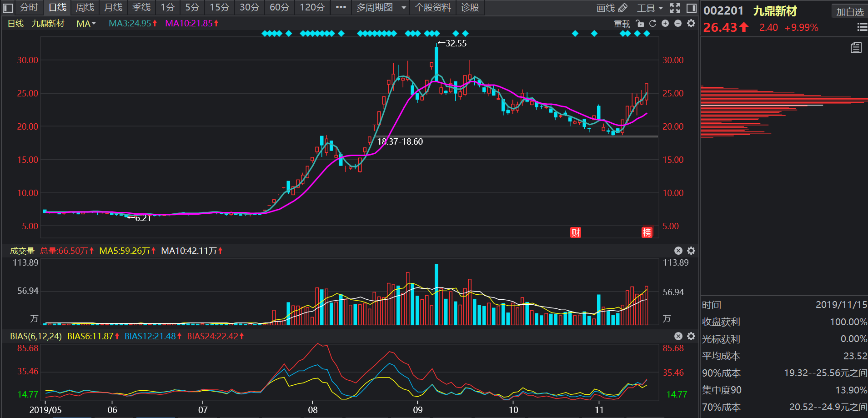Viewport: 868px width, 418px height.
Task: Click the 重载 reload button
Action: point(622,24)
